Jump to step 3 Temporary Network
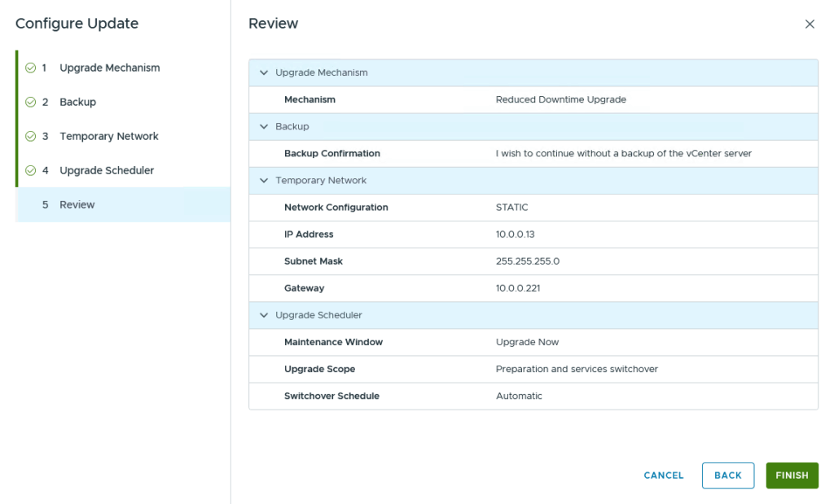The height and width of the screenshot is (504, 834). click(x=108, y=137)
